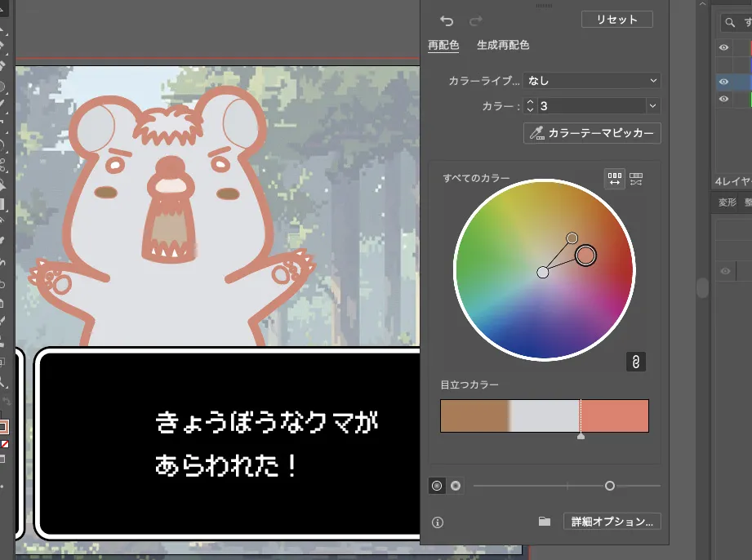This screenshot has width=752, height=560.
Task: Click the folder icon to save colors
Action: [545, 522]
